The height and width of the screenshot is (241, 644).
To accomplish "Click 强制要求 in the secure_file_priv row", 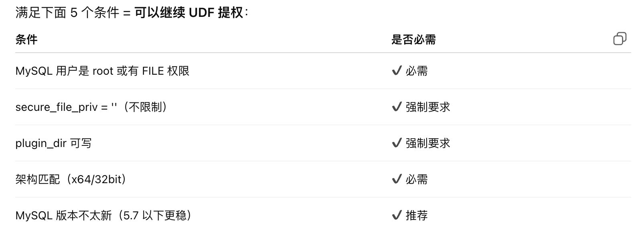I will pos(428,107).
